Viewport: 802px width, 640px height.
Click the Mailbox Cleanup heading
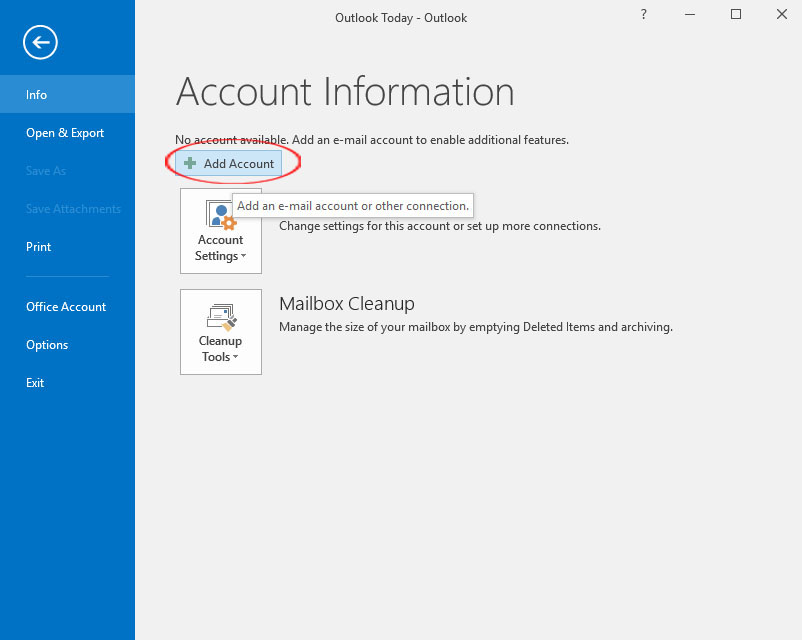pos(347,304)
